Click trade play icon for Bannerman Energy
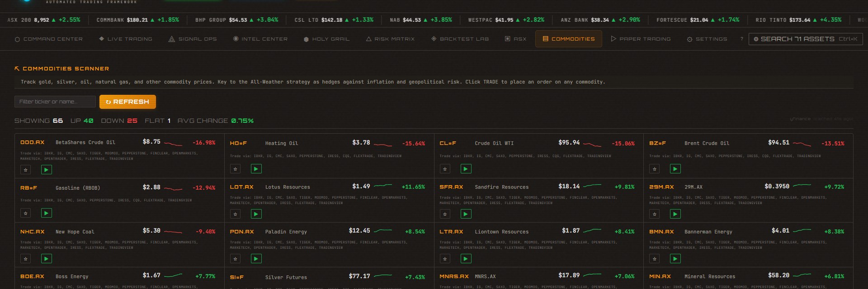This screenshot has height=289, width=868. (x=675, y=259)
